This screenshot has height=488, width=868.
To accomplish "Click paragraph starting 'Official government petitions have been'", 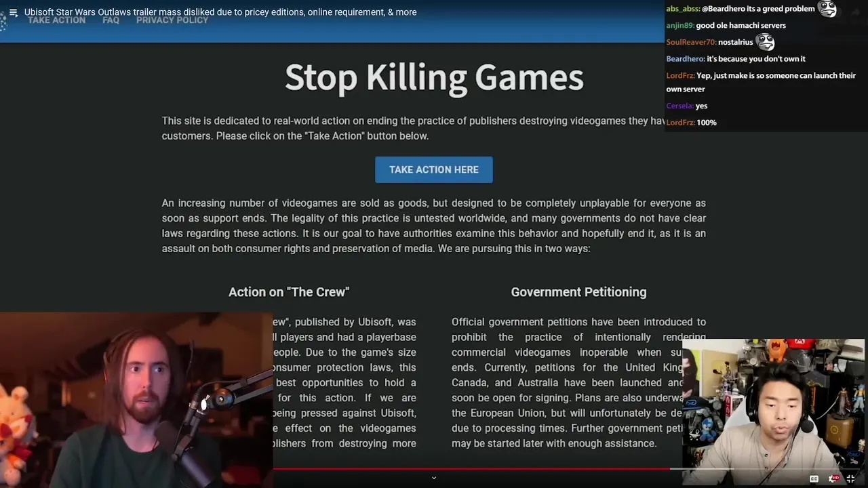I will click(x=578, y=382).
